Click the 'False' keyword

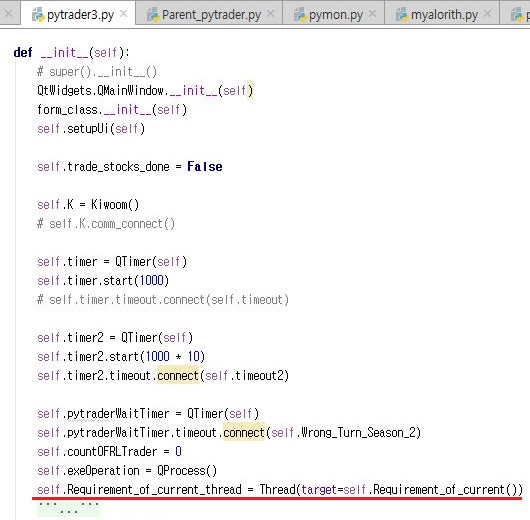point(205,166)
